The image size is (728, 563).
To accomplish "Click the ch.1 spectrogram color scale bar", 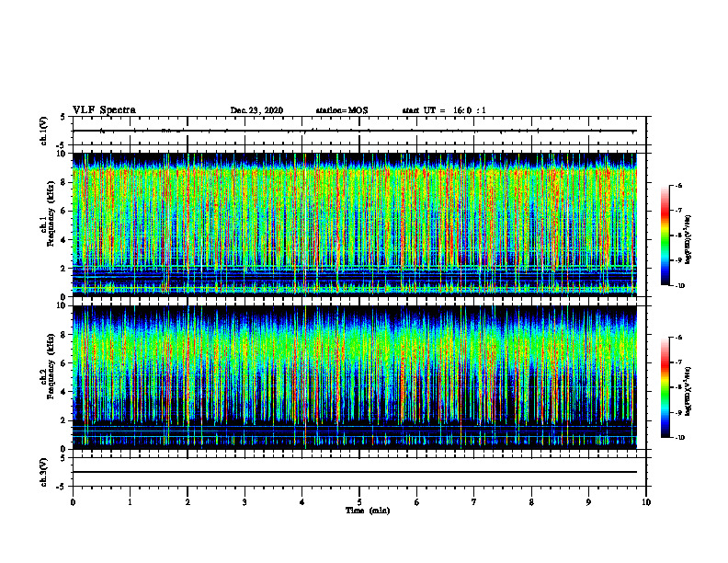I will pyautogui.click(x=665, y=236).
